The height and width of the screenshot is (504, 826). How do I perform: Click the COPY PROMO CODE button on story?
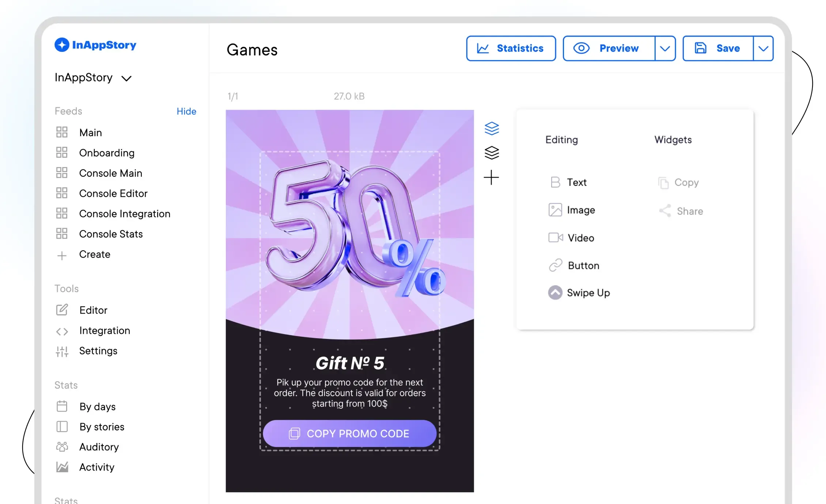point(349,434)
